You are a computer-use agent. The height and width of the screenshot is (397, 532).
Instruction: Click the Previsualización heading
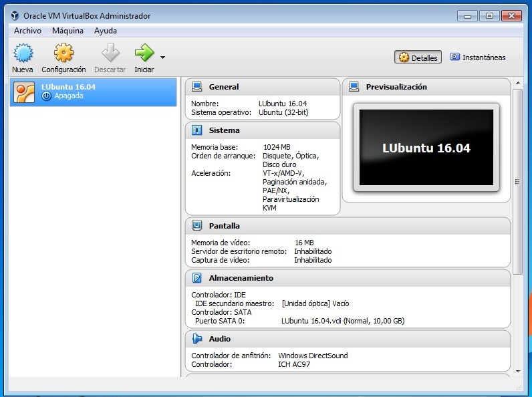396,87
